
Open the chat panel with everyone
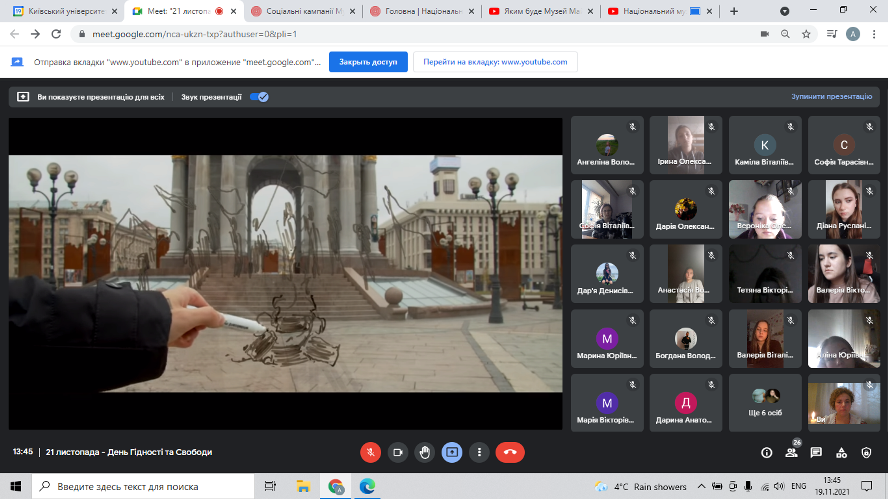[817, 452]
